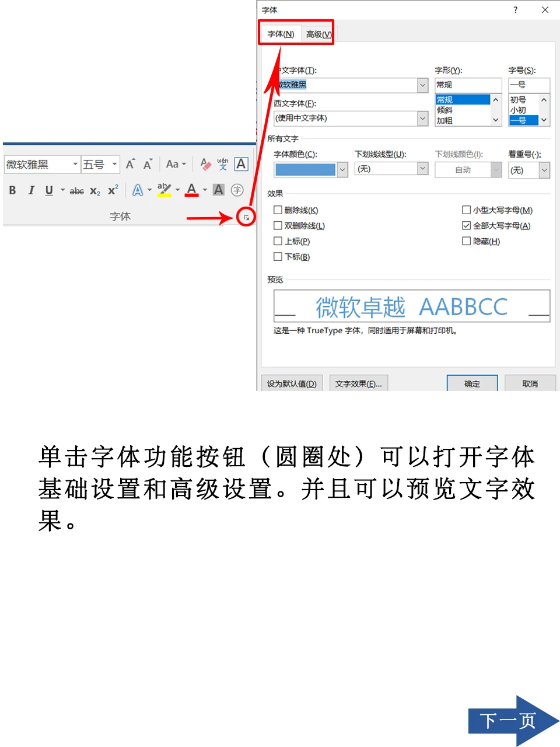Open ribbon font name dropdown 微软雅黑

(x=75, y=164)
